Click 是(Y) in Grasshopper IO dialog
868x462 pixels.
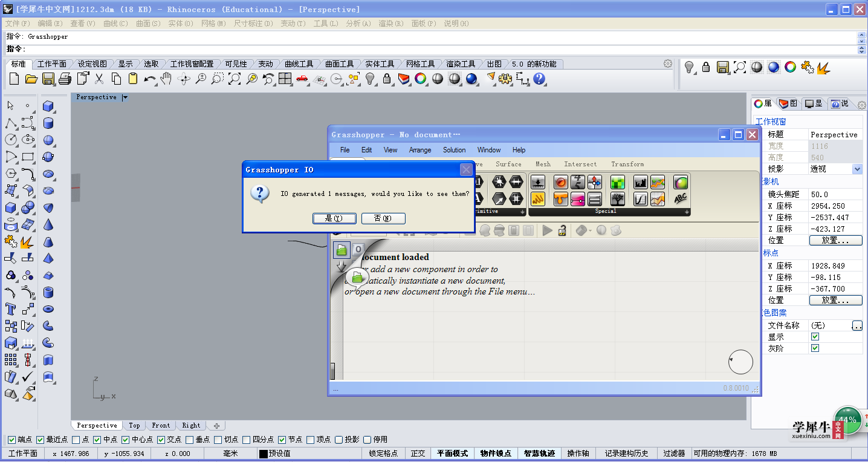coord(334,218)
